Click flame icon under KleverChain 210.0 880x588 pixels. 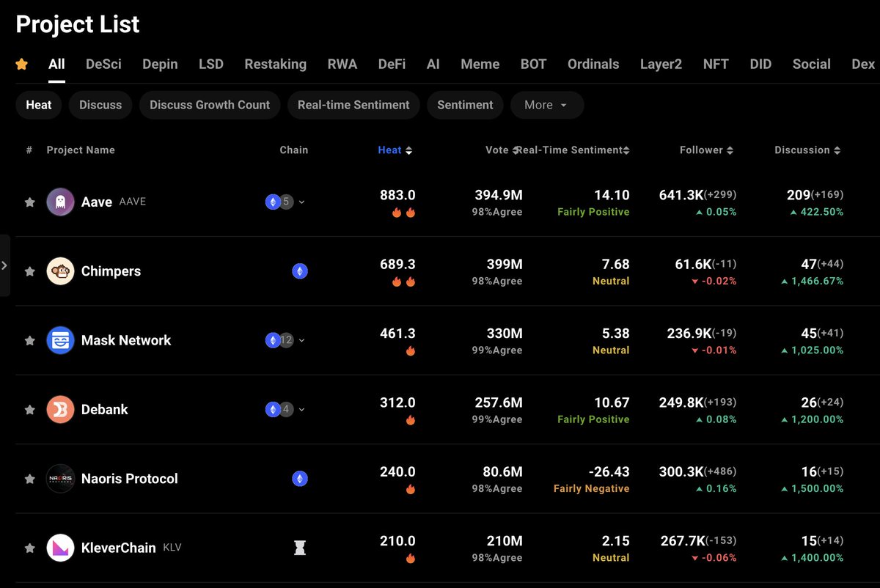(x=411, y=558)
